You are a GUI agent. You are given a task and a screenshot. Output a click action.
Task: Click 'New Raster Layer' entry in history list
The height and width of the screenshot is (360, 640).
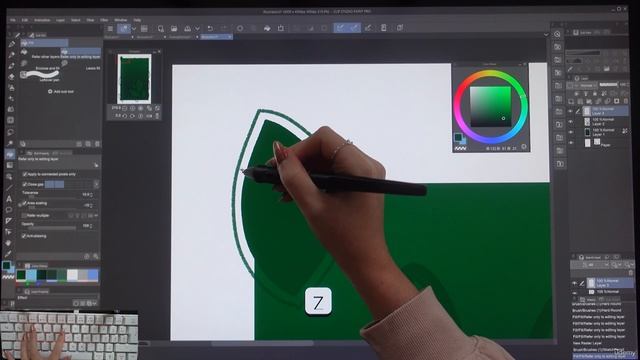coord(588,343)
